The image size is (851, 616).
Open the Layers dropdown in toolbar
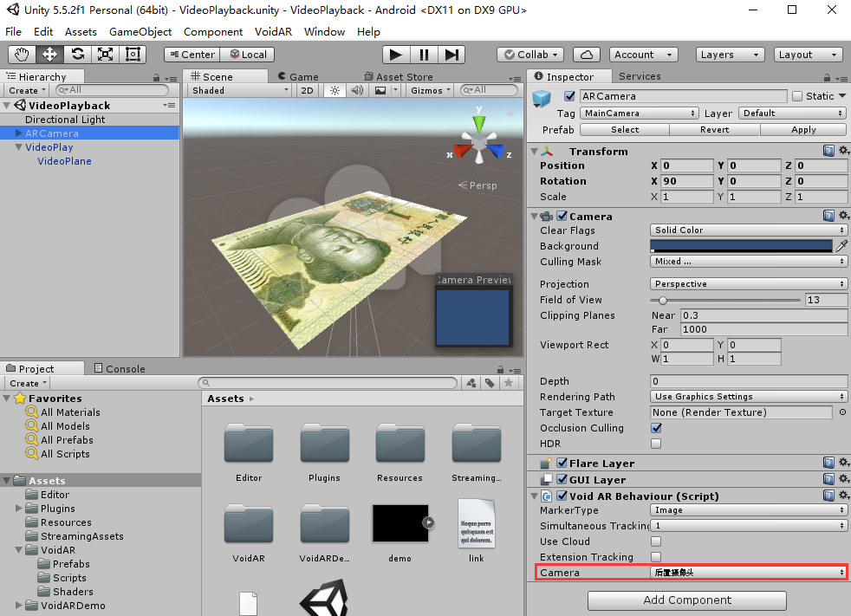tap(730, 55)
